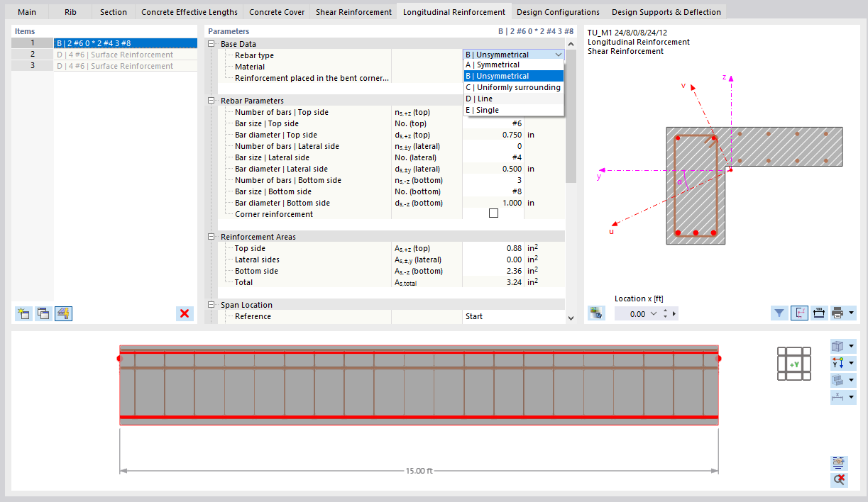Image resolution: width=868 pixels, height=502 pixels.
Task: Click the dimension lines toggle icon
Action: point(819,313)
